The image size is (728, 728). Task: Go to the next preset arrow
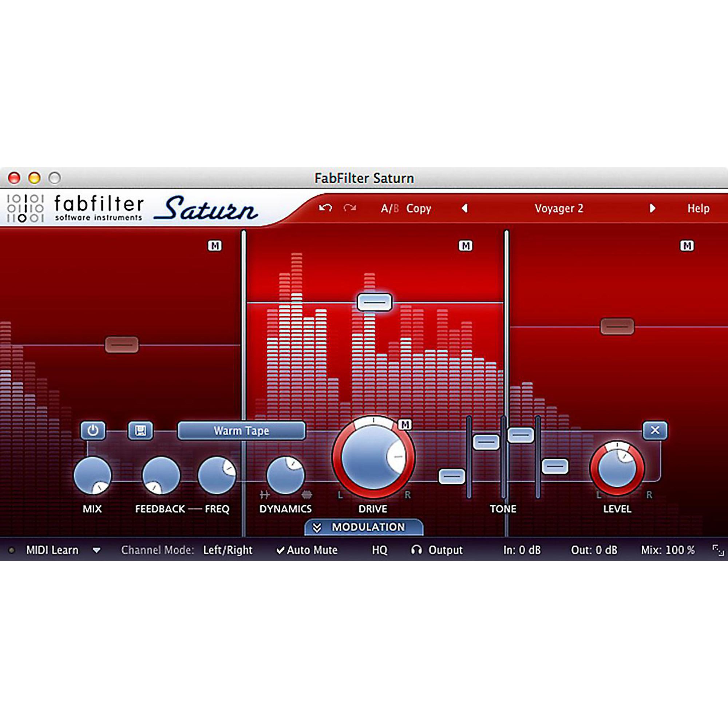click(x=652, y=208)
